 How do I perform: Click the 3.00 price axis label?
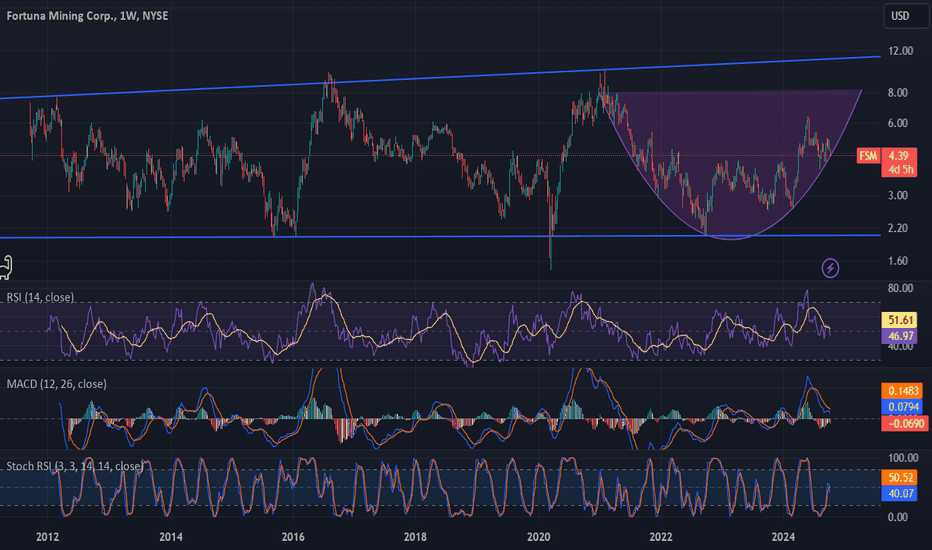point(898,196)
